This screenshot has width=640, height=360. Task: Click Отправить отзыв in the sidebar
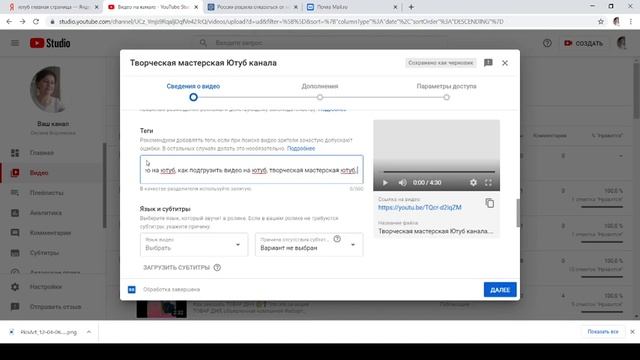tap(55, 307)
